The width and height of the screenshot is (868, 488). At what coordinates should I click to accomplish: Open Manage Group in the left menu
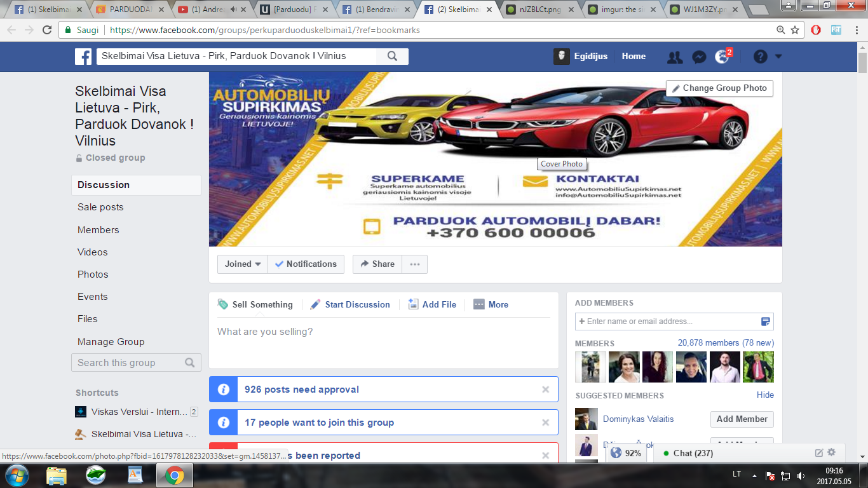(111, 342)
